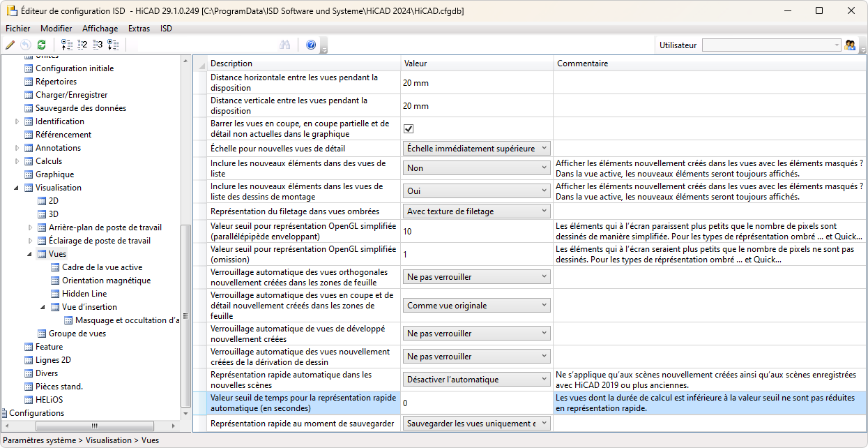Click the app icon in title bar
Screen dimensions: 868x448
[12, 11]
